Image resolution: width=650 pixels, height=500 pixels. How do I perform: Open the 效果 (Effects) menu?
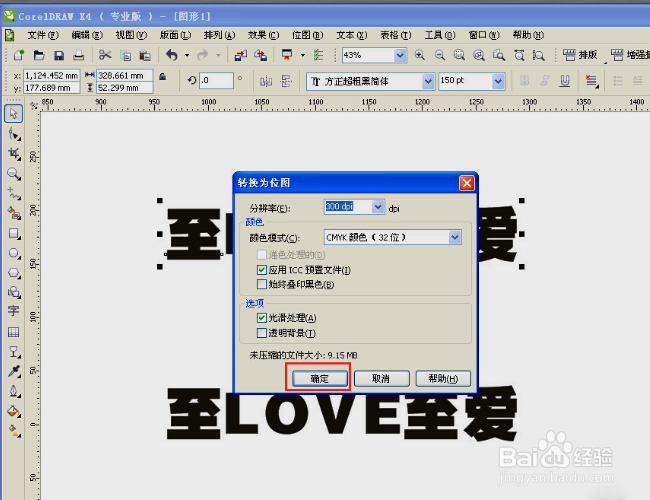(263, 35)
